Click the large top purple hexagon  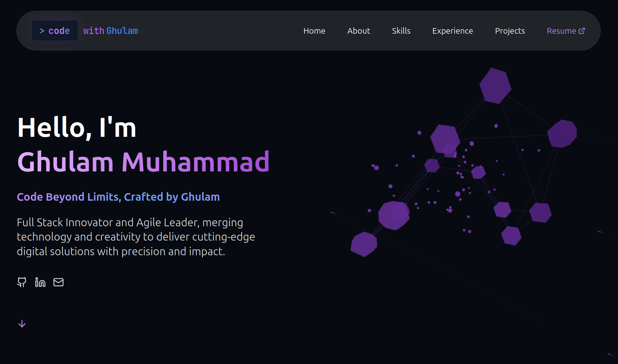[495, 86]
